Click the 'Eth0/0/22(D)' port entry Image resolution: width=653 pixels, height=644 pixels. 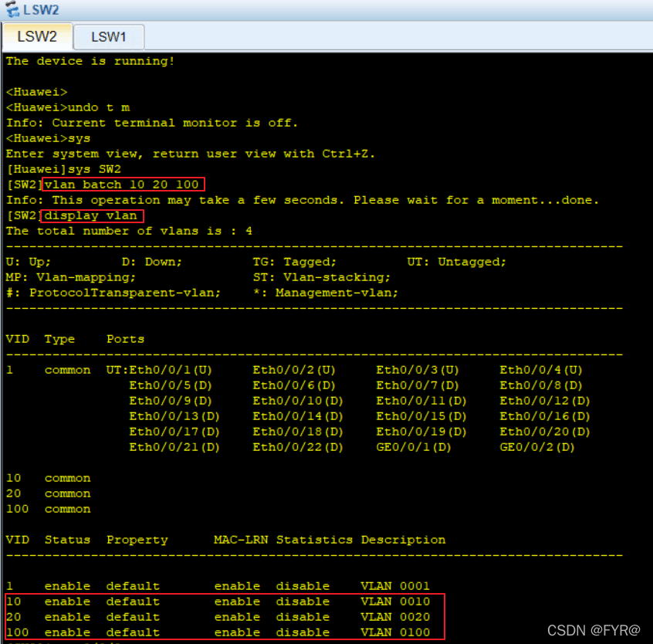click(x=298, y=447)
